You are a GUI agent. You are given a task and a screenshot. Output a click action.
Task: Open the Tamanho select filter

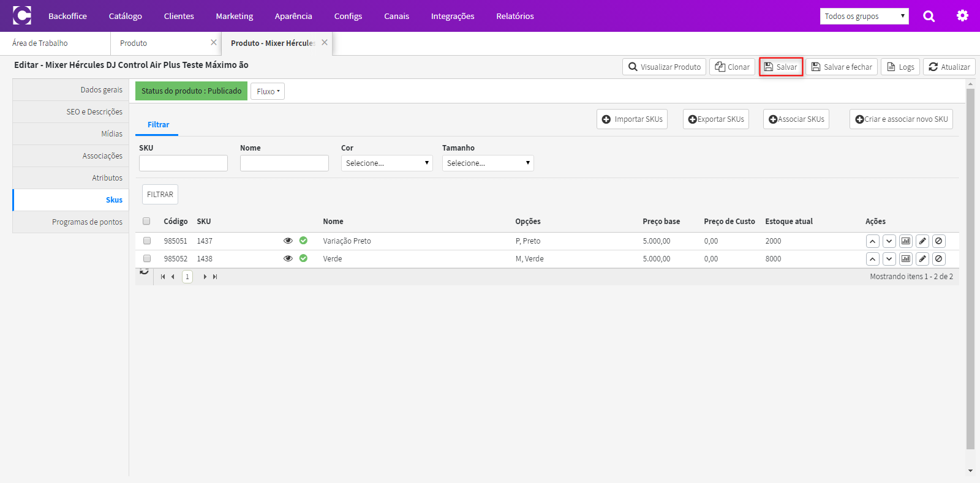point(488,163)
